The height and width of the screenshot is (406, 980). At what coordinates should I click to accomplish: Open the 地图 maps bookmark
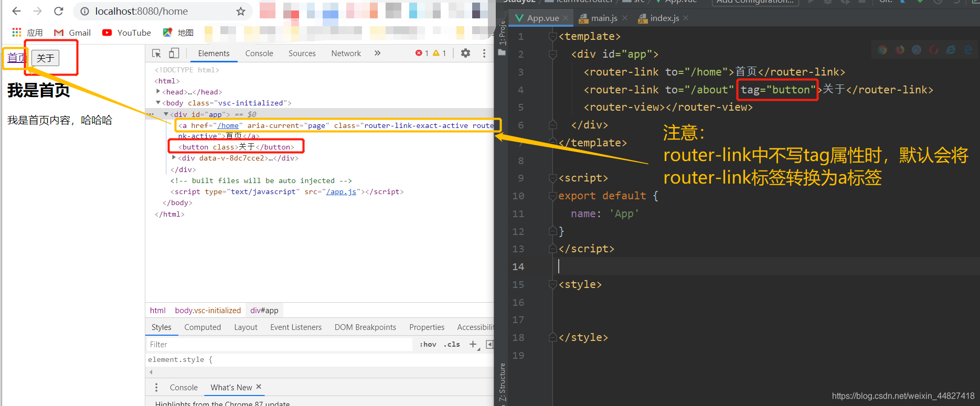click(178, 33)
